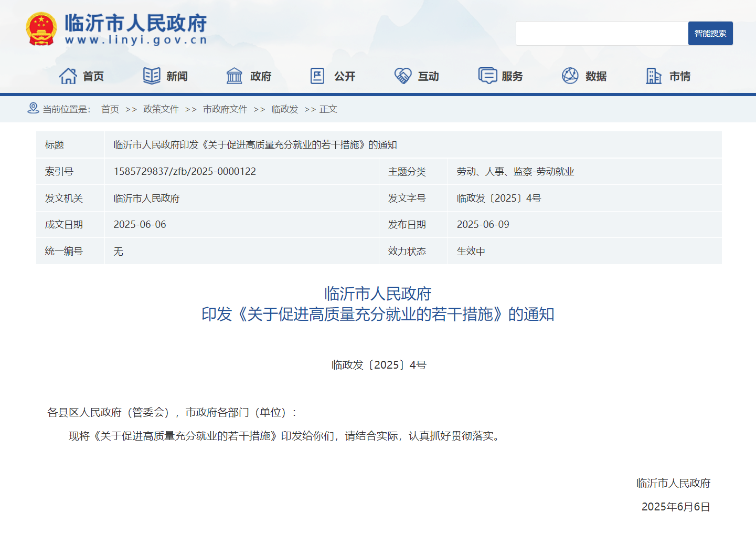Click the 数据 globe network icon

570,76
